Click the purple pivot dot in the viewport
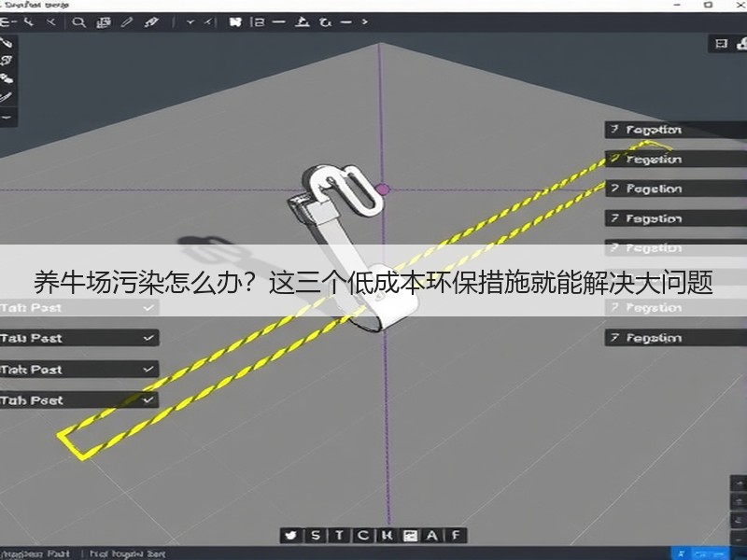The width and height of the screenshot is (747, 560). [383, 189]
